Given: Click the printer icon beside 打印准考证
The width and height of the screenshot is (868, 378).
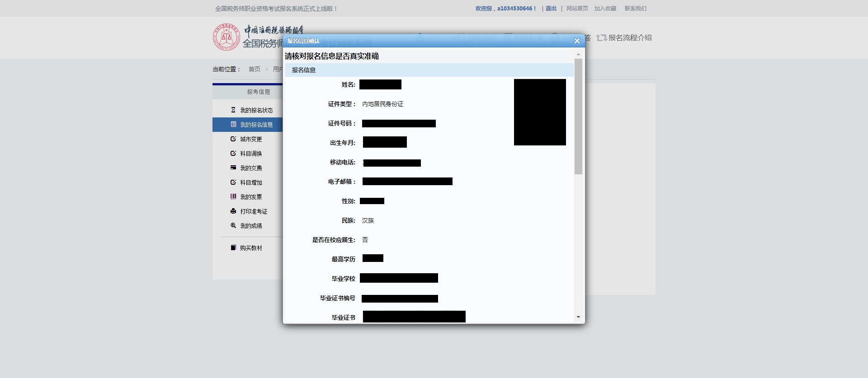Looking at the screenshot, I should (233, 211).
